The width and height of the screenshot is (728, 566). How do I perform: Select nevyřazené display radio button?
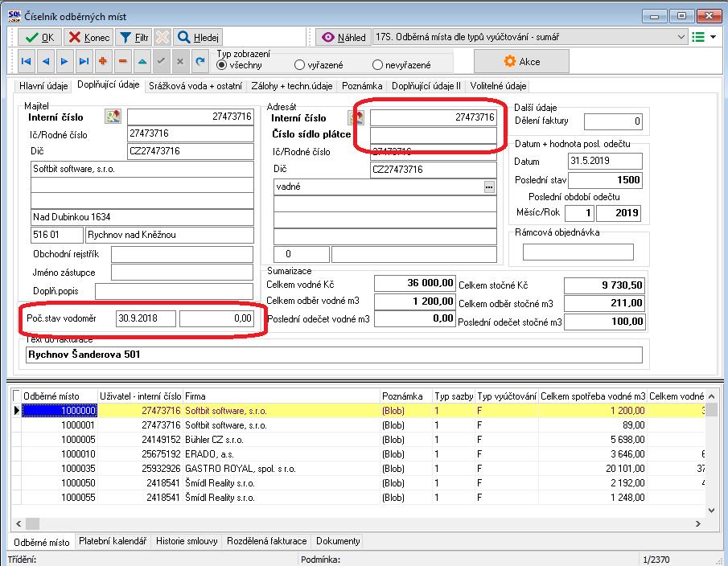[x=377, y=65]
